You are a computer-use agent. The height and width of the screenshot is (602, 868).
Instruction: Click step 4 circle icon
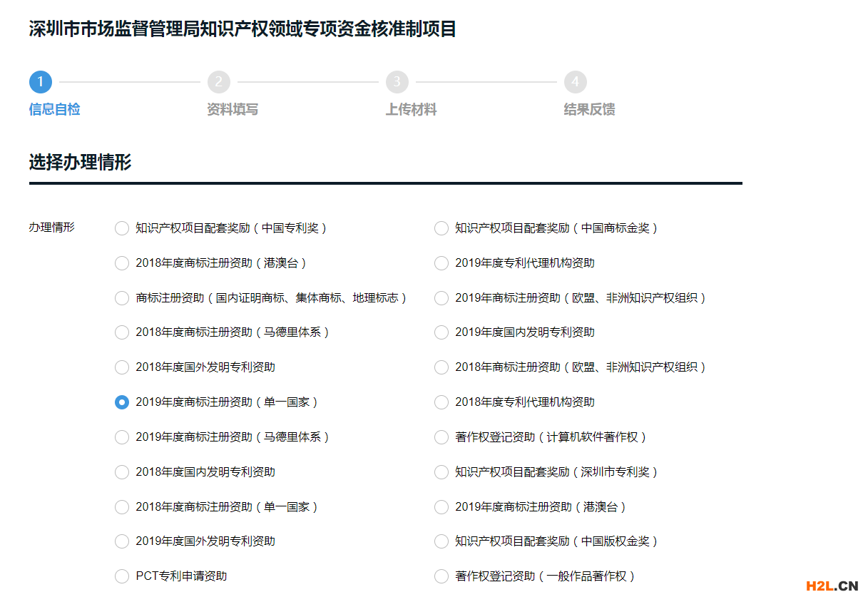click(x=576, y=82)
